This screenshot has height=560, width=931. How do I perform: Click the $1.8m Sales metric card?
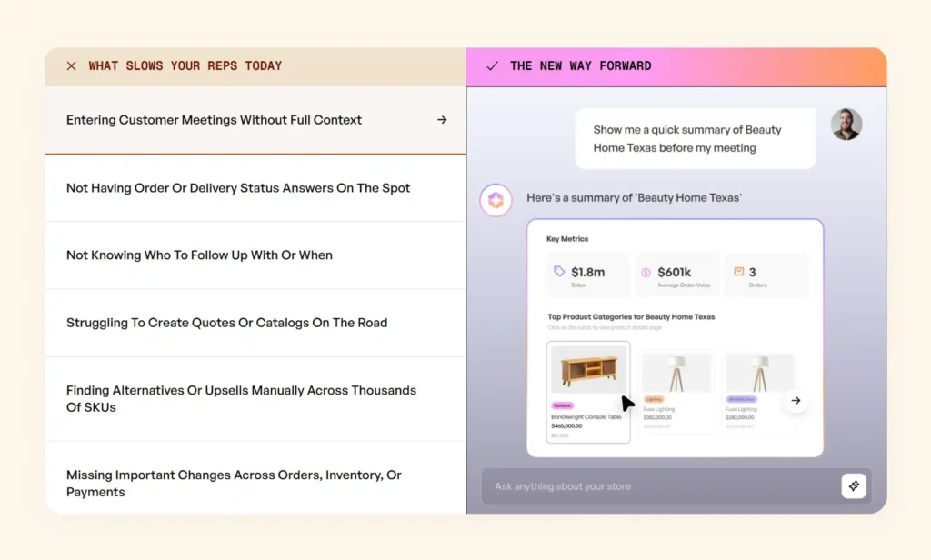pos(588,275)
